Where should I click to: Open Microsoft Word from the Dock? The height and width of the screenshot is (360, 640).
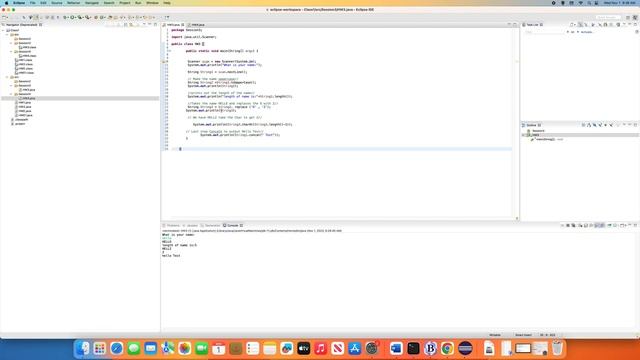click(396, 348)
